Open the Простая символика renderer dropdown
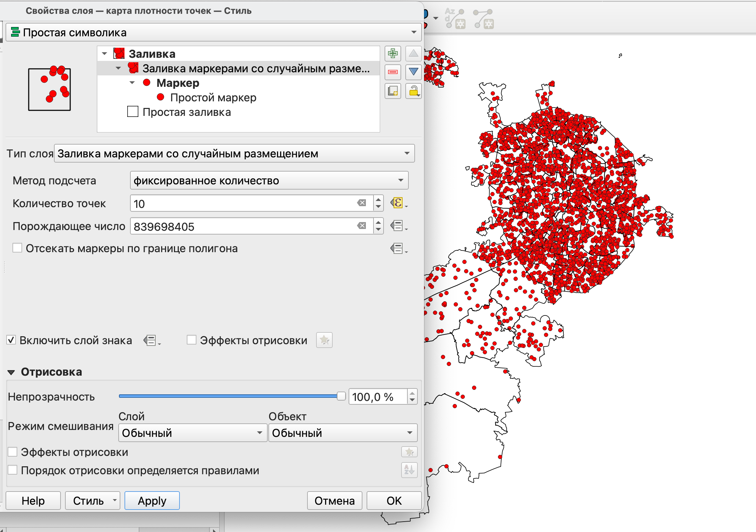The width and height of the screenshot is (756, 532). point(213,33)
